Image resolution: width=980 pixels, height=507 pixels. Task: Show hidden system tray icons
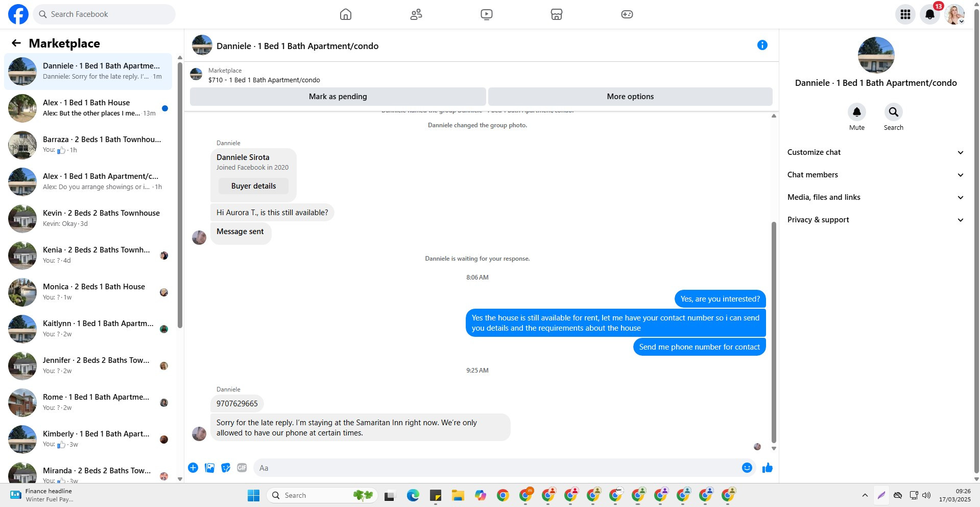click(865, 495)
